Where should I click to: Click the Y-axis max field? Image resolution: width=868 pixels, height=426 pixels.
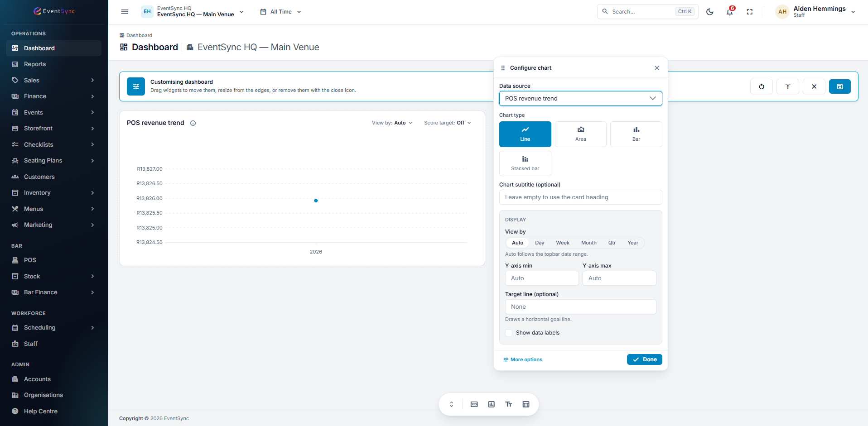619,278
